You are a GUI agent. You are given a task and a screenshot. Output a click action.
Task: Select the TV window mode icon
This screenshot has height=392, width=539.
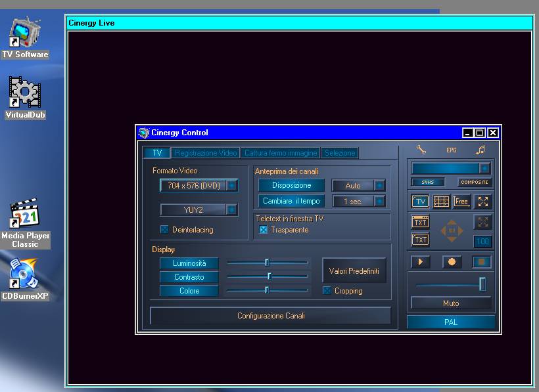pos(420,202)
